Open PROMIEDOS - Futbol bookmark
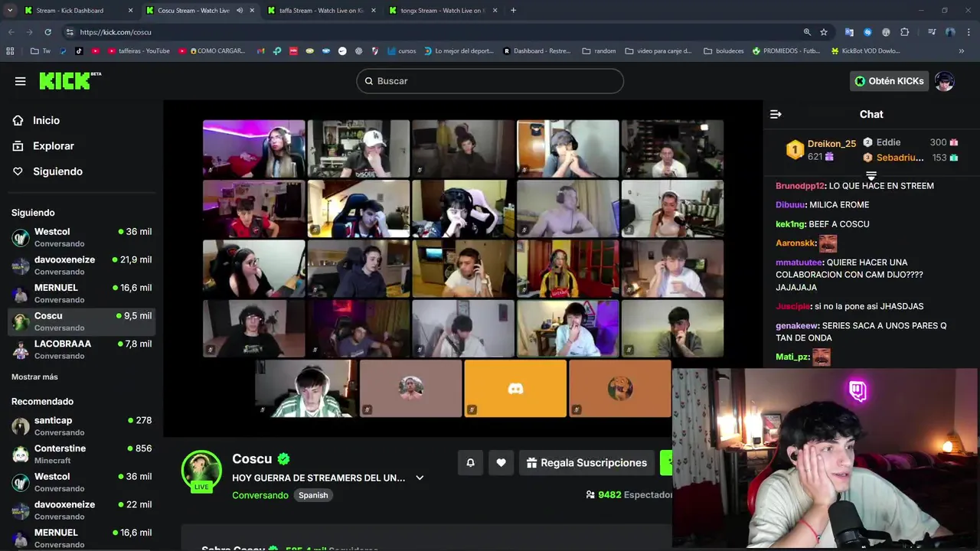 [786, 51]
